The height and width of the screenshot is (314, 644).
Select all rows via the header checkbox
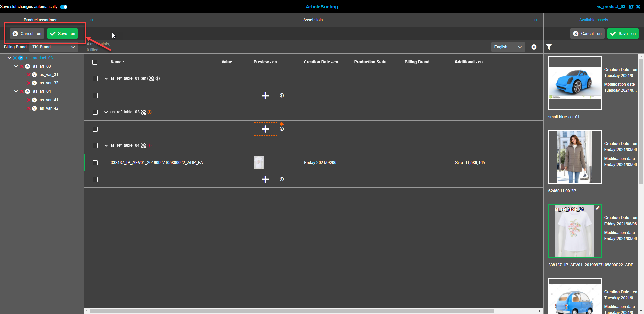(x=94, y=62)
